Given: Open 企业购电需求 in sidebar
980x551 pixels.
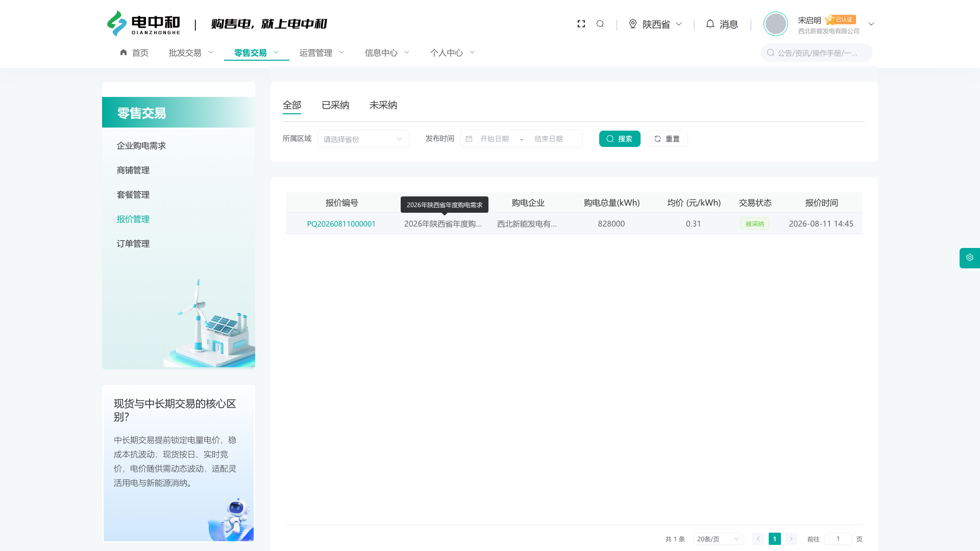Looking at the screenshot, I should coord(141,145).
